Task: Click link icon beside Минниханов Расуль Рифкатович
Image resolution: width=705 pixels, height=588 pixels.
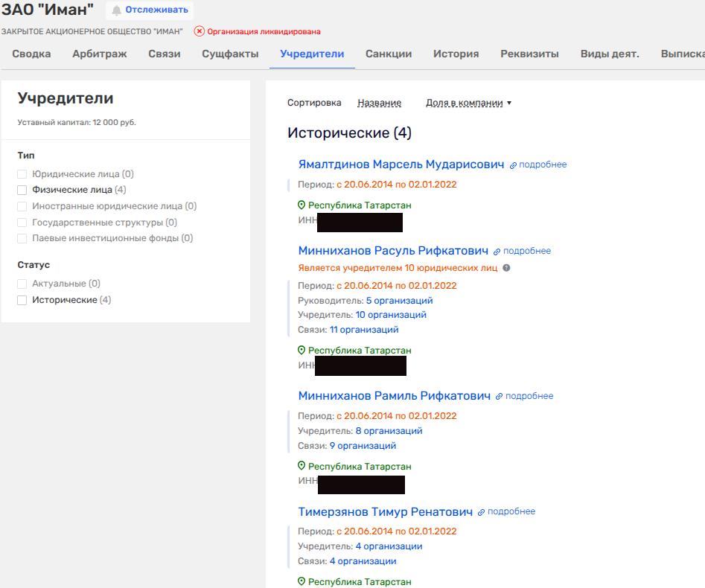Action: click(x=497, y=252)
